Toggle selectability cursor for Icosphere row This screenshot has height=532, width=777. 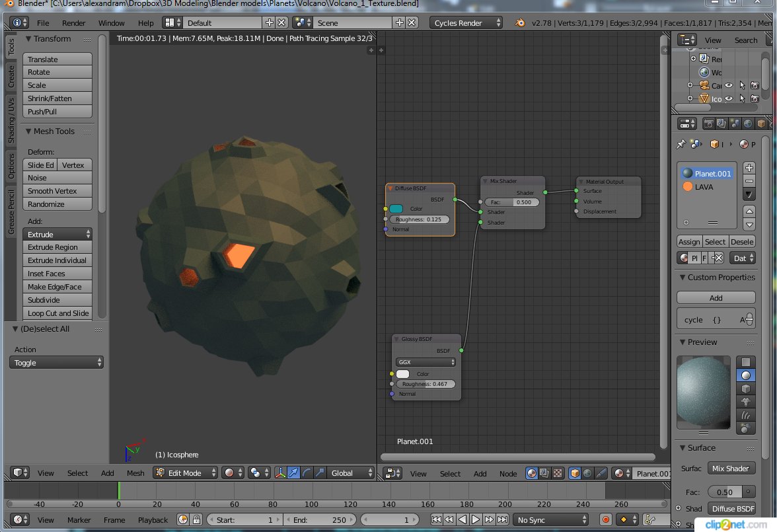(x=742, y=98)
